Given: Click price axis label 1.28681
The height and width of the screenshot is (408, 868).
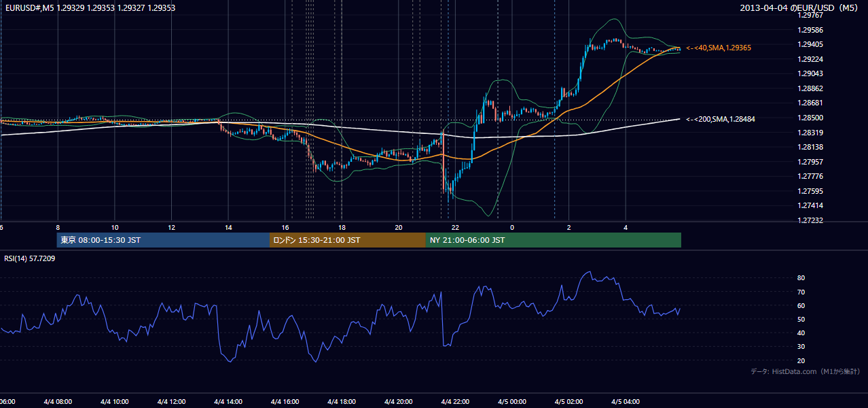Looking at the screenshot, I should pos(810,103).
